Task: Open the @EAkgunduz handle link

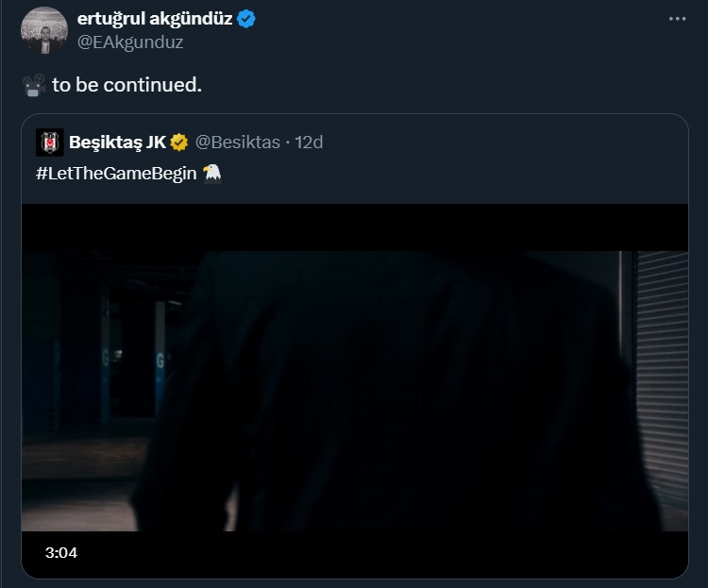Action: tap(130, 42)
